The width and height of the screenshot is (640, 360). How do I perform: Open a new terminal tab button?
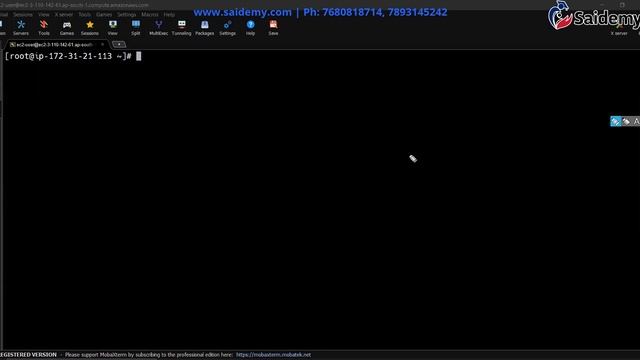[119, 44]
